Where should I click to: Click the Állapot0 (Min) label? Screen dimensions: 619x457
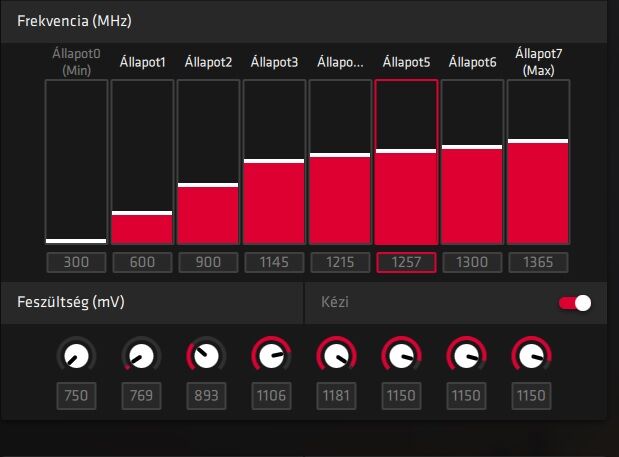click(76, 62)
